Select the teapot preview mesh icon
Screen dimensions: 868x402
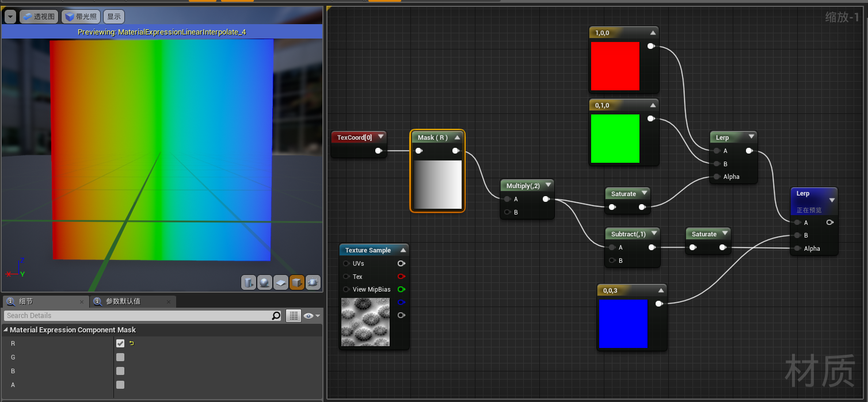(x=313, y=282)
